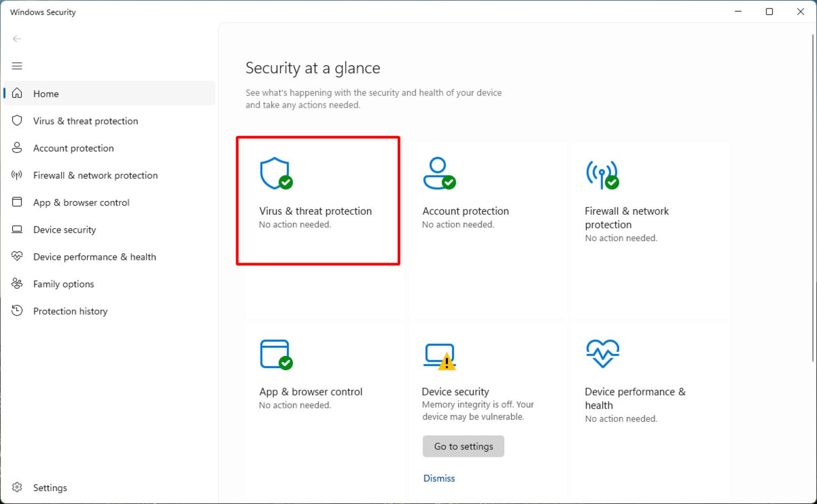The height and width of the screenshot is (504, 817).
Task: Click the heart monitor icon on Device performance tile
Action: [x=603, y=353]
